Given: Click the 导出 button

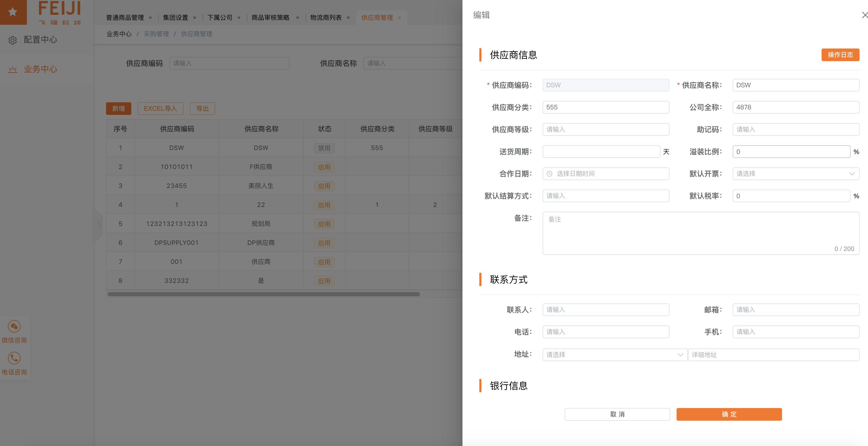Looking at the screenshot, I should point(202,108).
